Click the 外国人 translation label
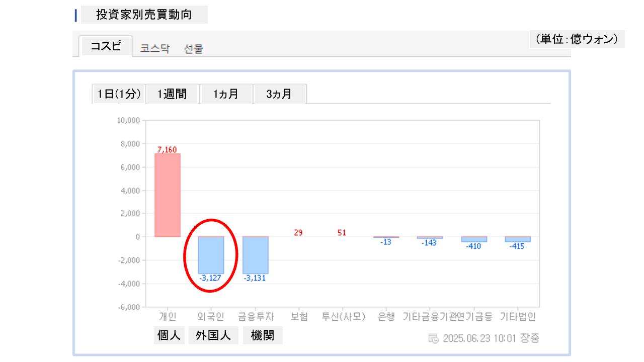This screenshot has height=362, width=644. (213, 335)
